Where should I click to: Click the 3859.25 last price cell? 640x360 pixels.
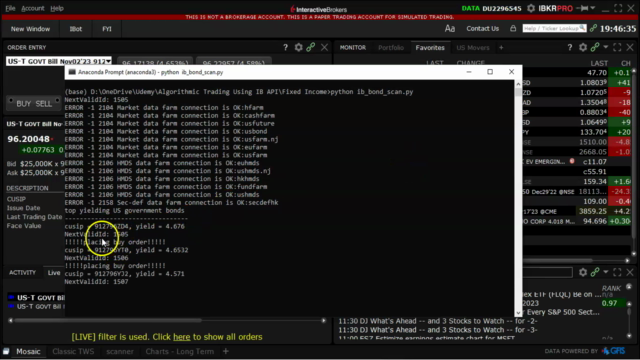(592, 211)
